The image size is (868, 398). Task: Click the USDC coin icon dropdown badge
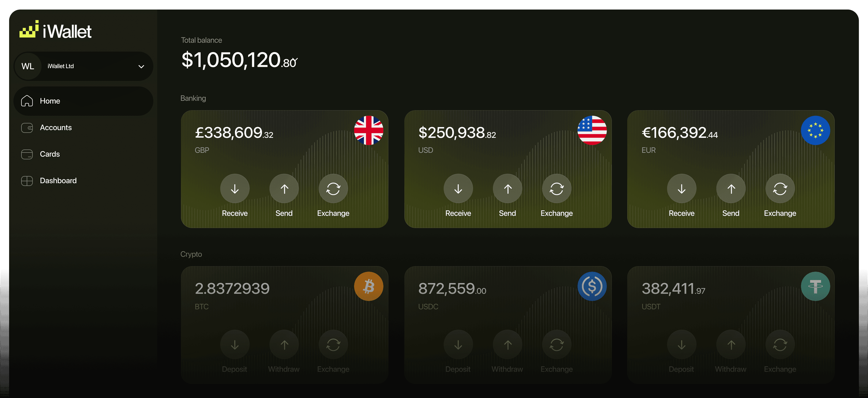592,286
